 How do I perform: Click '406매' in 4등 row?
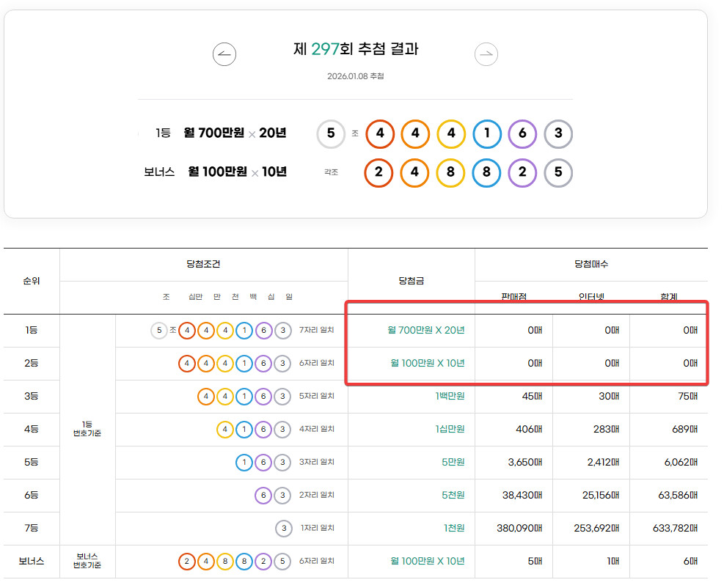[x=529, y=429]
